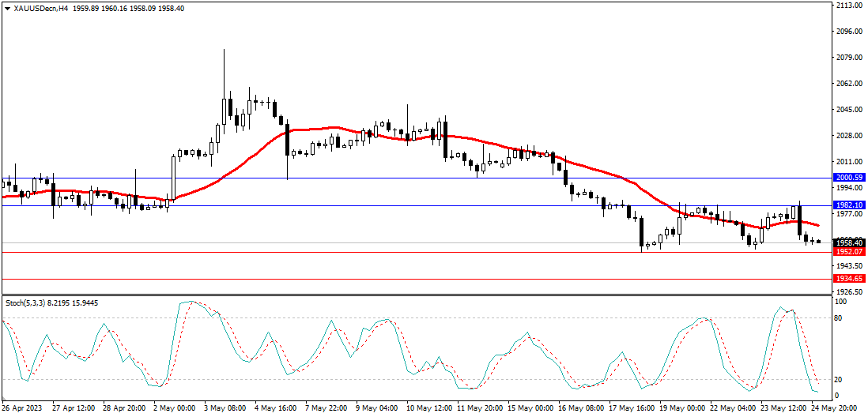Click the stochastic scale label 100
Screen dimensions: 868x417
tap(843, 302)
